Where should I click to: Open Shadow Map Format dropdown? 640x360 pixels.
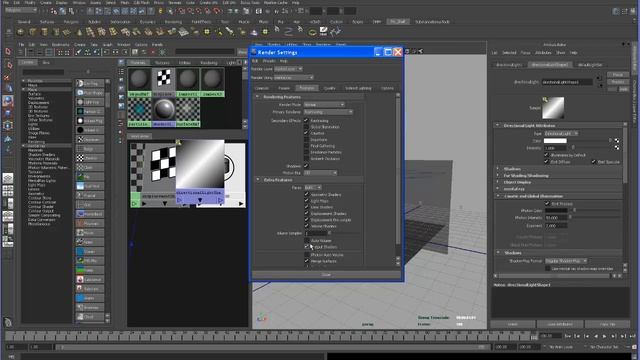[566, 261]
